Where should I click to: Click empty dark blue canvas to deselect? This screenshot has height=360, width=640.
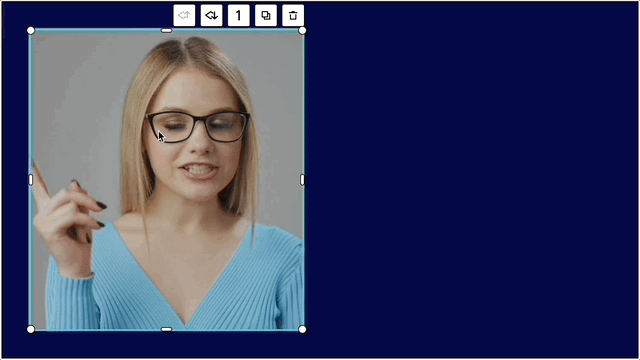point(469,180)
